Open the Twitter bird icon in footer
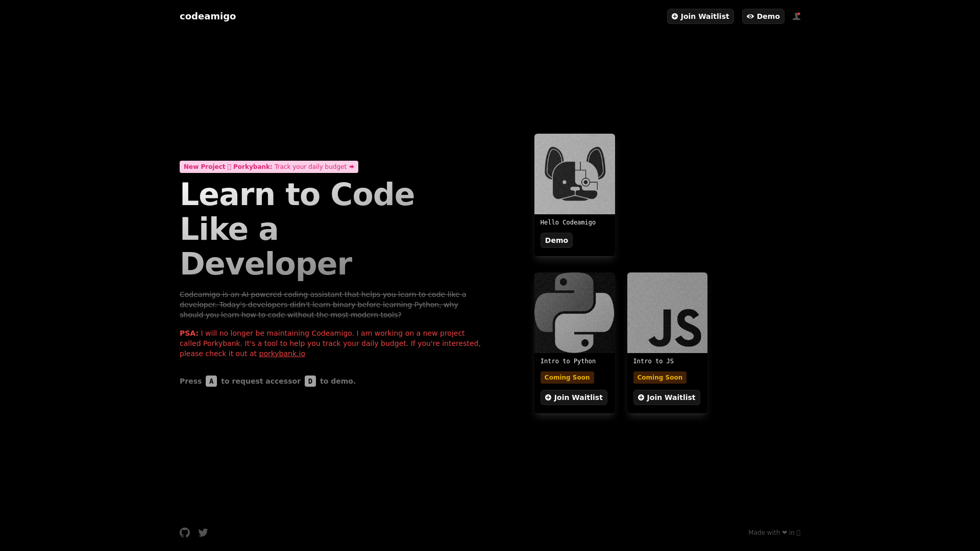This screenshot has width=980, height=551. 203,533
